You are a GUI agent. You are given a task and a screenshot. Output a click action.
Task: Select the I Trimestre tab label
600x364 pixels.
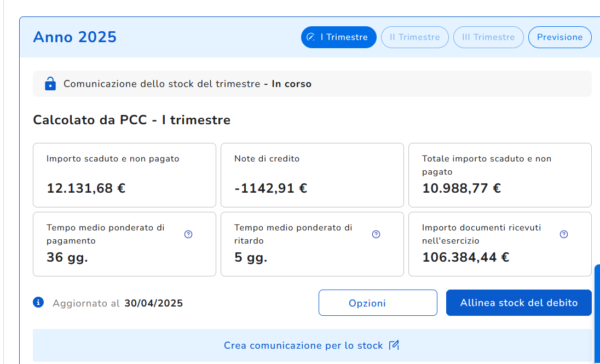point(344,37)
